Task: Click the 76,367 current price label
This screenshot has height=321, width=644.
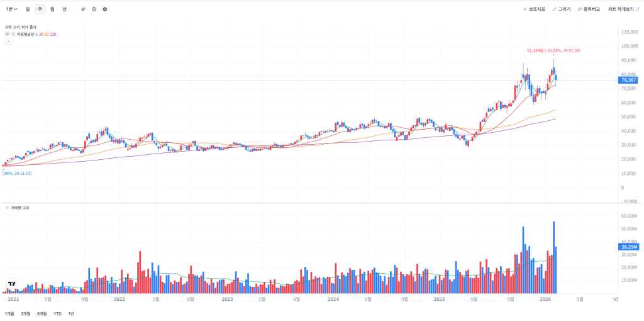Action: [628, 80]
